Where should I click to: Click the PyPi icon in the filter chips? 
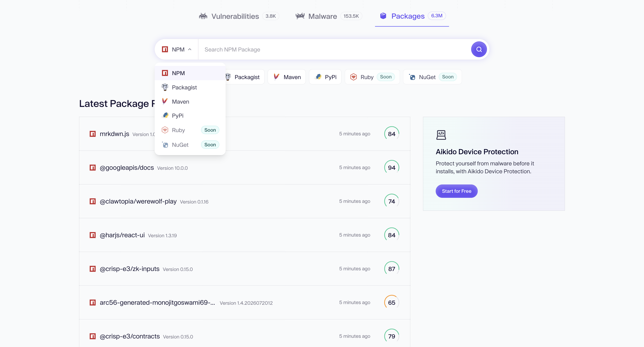click(x=318, y=77)
